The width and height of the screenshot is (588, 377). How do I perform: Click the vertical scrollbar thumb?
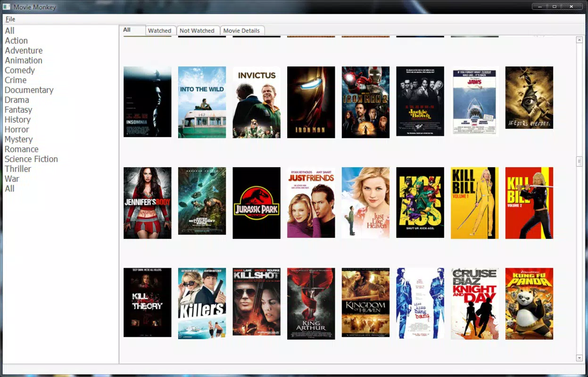(580, 162)
